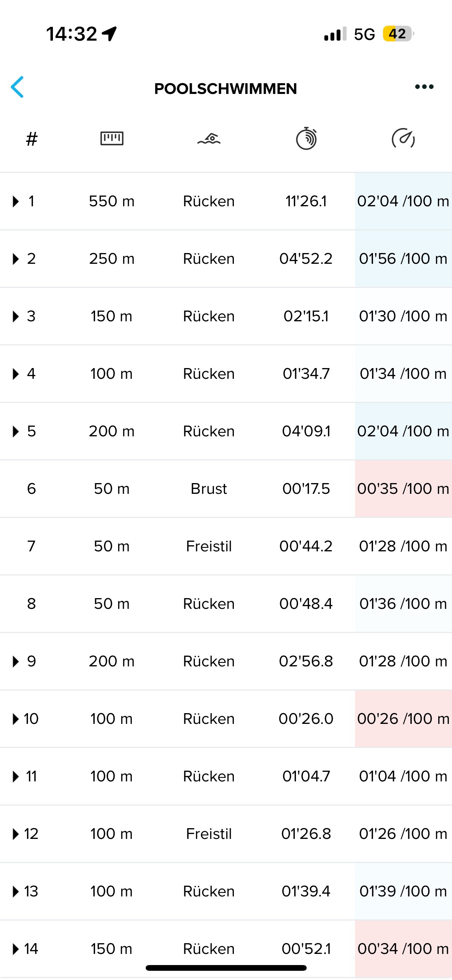
Task: Expand interval 12 Freistil row
Action: 226,834
